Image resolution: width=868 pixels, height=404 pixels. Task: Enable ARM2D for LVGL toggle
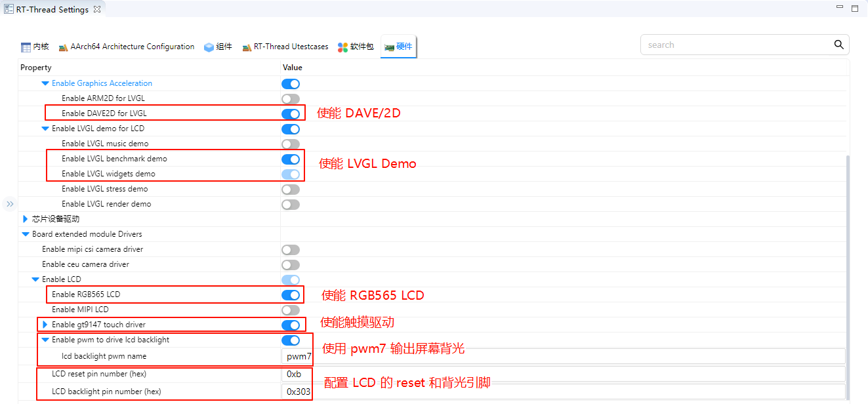pyautogui.click(x=290, y=98)
